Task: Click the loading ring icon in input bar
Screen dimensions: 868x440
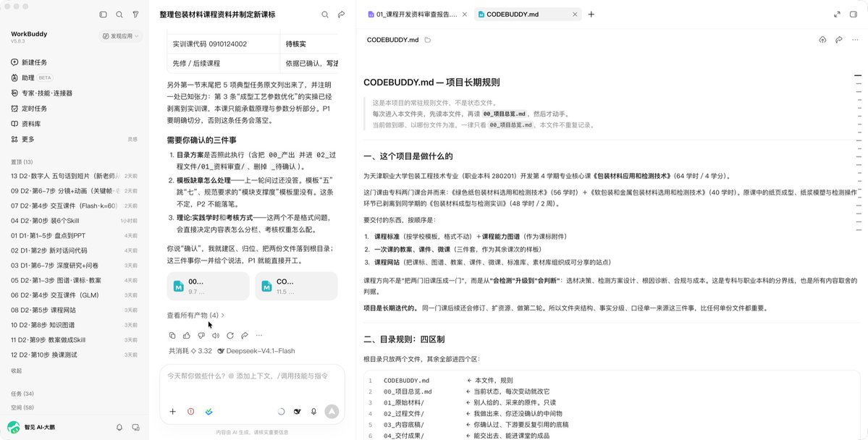Action: (281, 411)
